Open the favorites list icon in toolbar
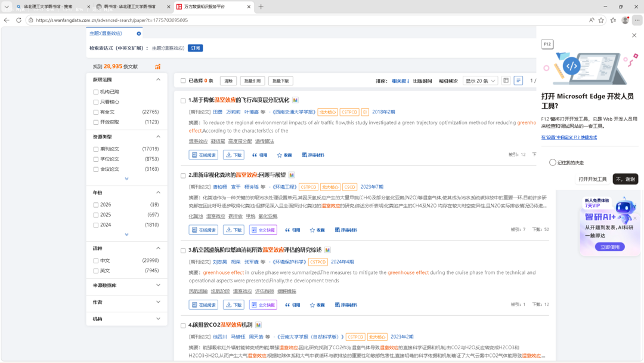Image resolution: width=644 pixels, height=363 pixels. 613,20
